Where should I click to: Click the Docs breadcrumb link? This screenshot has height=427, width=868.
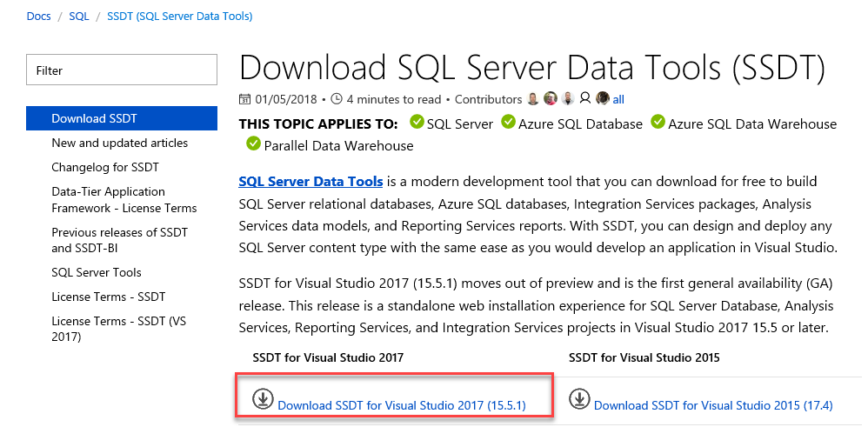pos(38,16)
